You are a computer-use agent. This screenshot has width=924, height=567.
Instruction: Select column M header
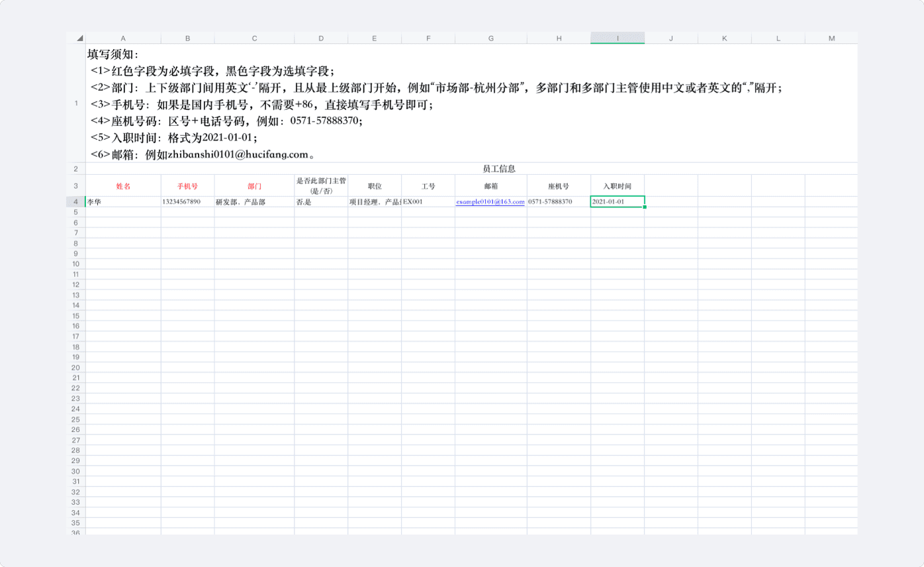pos(831,38)
